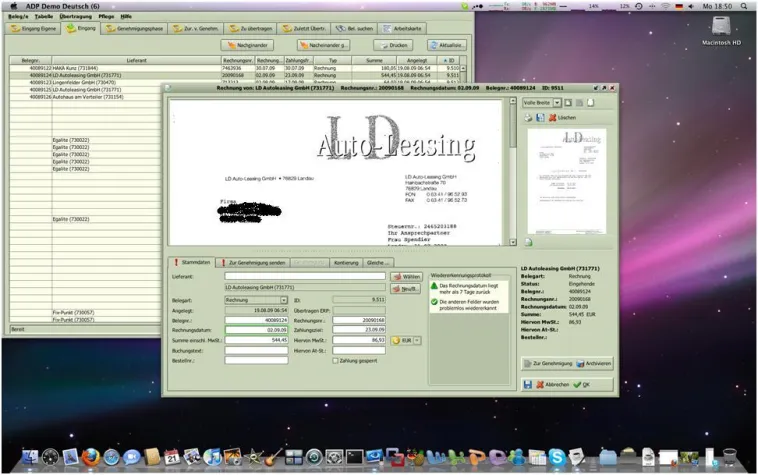This screenshot has width=758, height=475.
Task: Open the Gleiche ... tab
Action: coord(378,262)
